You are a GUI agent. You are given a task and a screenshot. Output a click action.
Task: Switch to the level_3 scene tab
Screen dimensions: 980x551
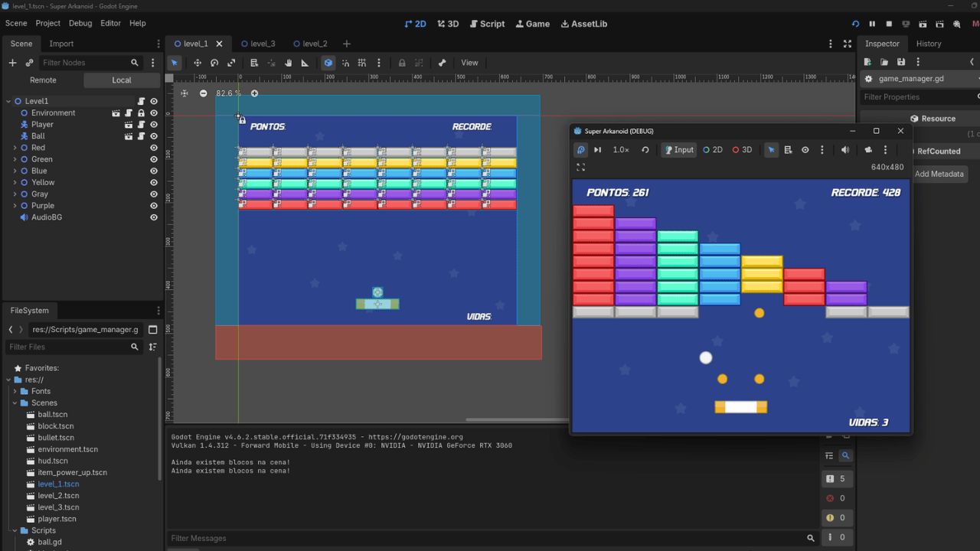pos(256,44)
